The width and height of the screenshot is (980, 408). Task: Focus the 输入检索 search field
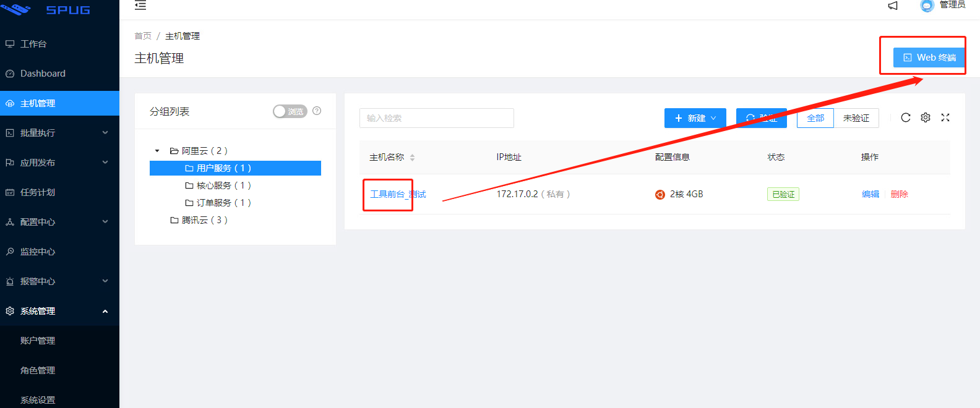tap(437, 118)
